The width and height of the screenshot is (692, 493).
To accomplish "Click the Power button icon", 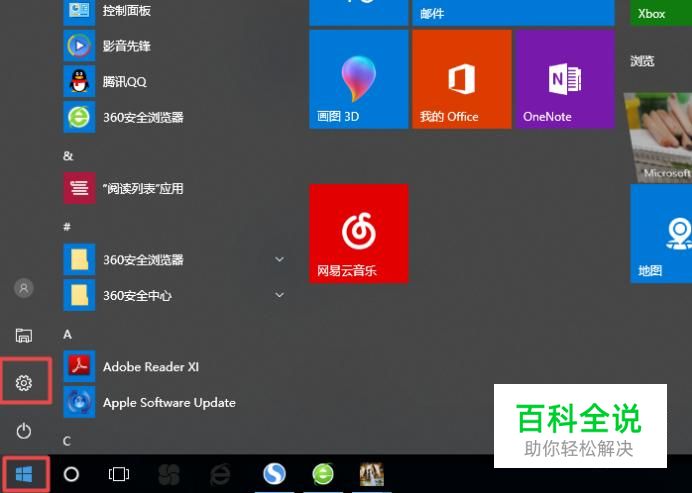I will 24,431.
